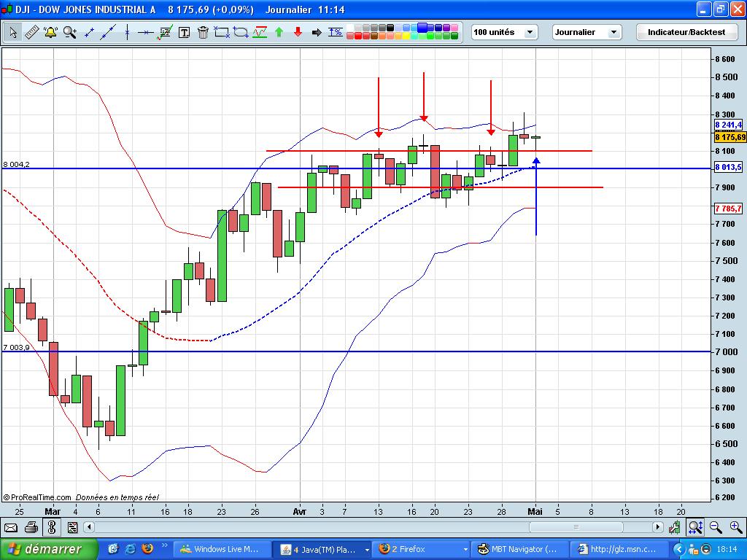Click the trash can delete tool

coord(203,32)
